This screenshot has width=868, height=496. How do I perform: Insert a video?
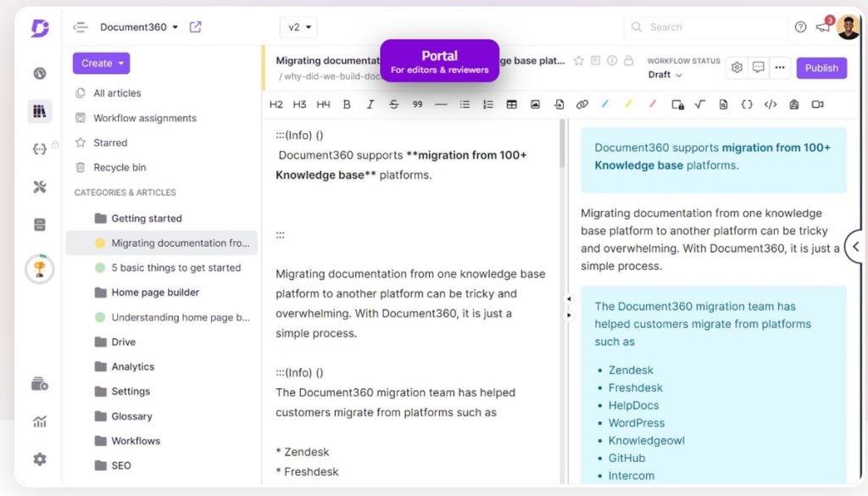pos(818,104)
